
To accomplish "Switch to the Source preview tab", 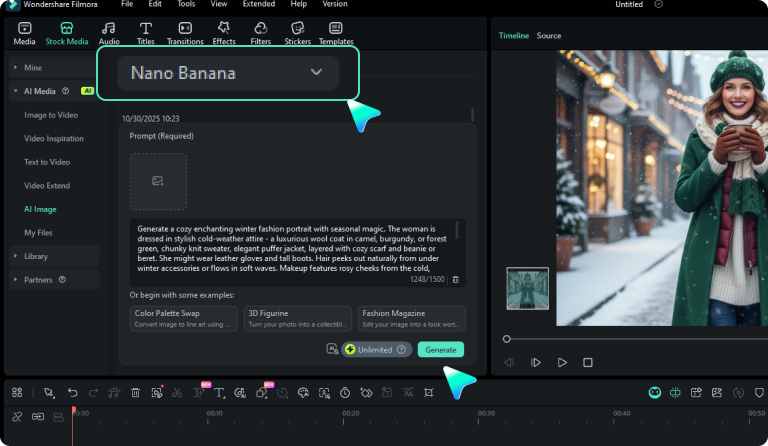I will click(x=549, y=36).
